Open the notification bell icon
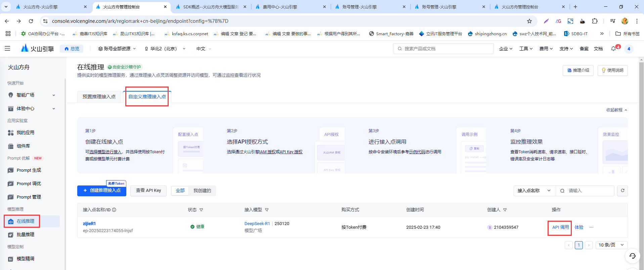This screenshot has height=270, width=644. 613,49
